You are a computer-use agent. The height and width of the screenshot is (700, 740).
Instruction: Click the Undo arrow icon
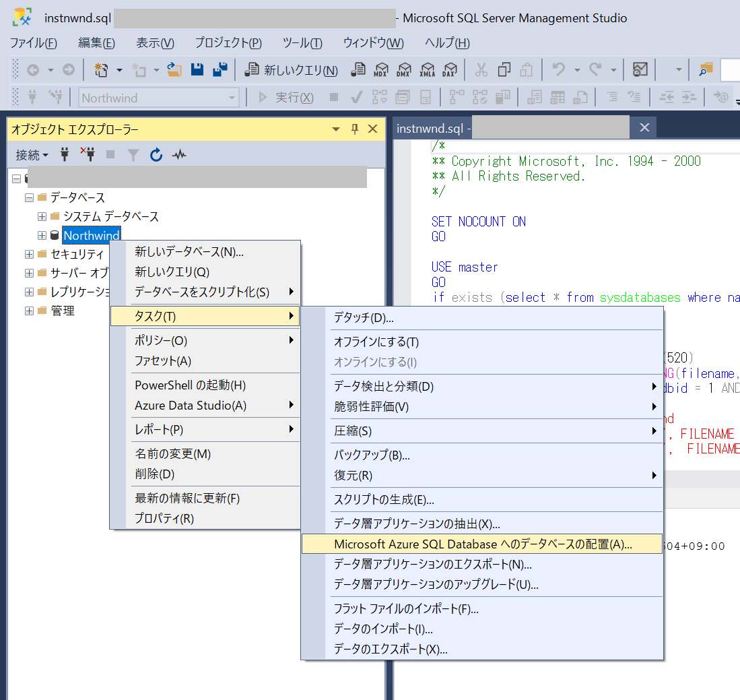[559, 70]
